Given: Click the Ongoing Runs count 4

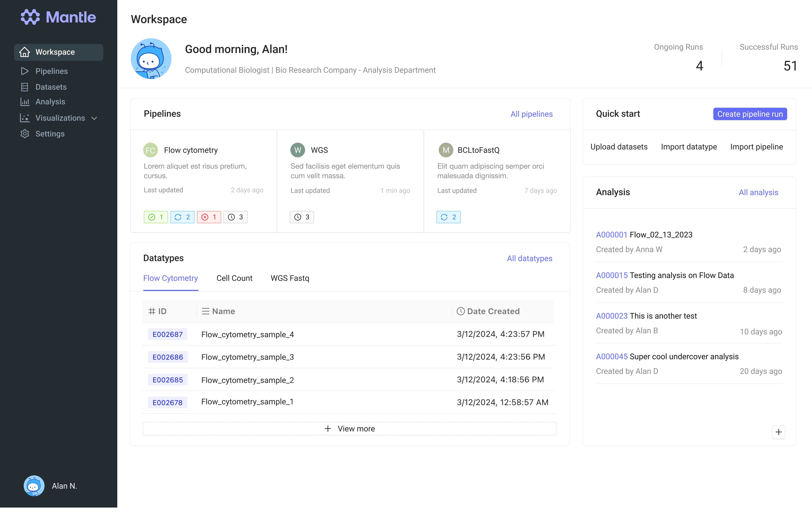Looking at the screenshot, I should [699, 66].
